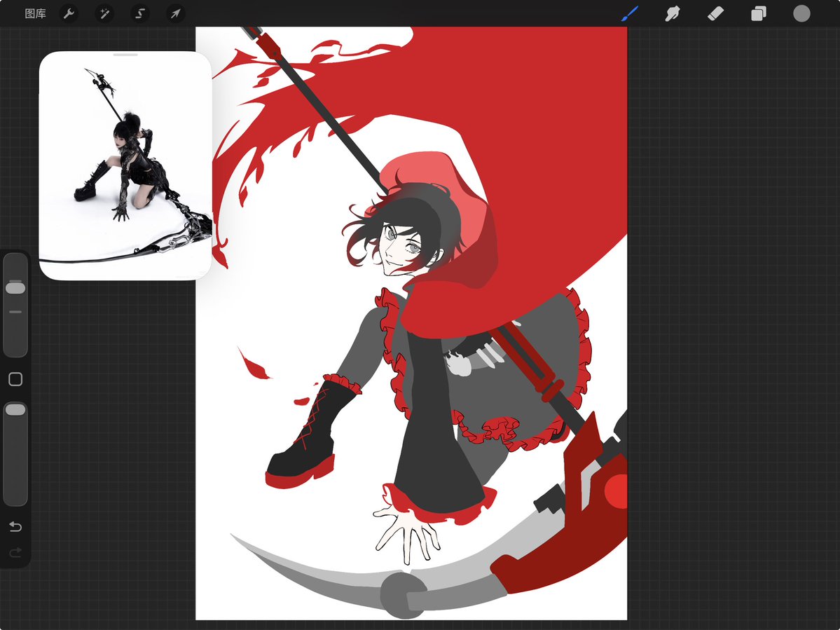The height and width of the screenshot is (630, 840).
Task: Select the Eraser tool
Action: pyautogui.click(x=716, y=13)
